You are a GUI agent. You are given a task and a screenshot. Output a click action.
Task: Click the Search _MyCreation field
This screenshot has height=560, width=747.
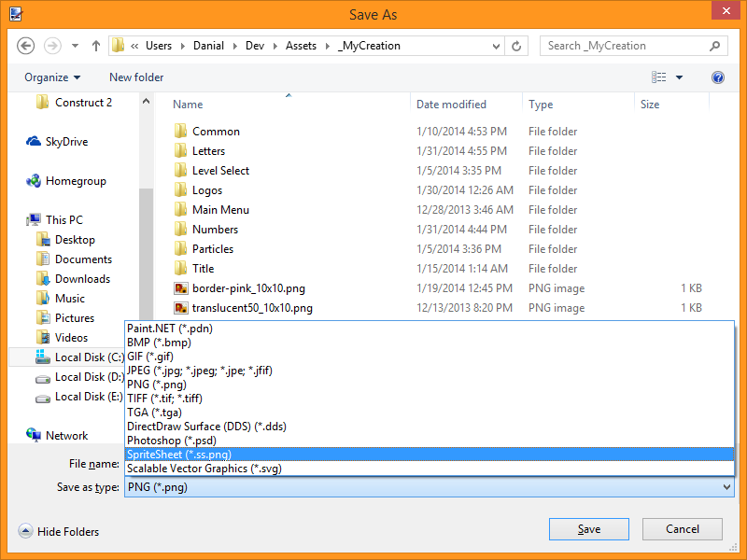(634, 46)
